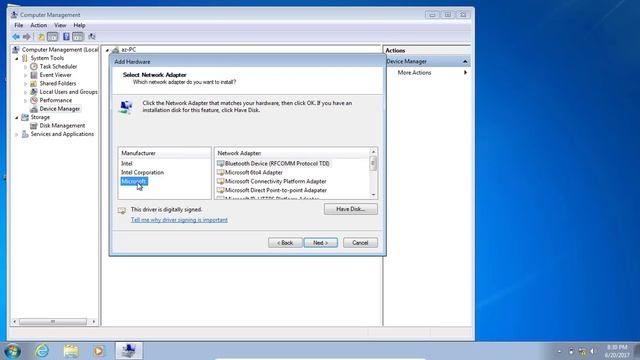
Task: Select Bluetooth Device (RFCOMM Protocol TDI) adapter
Action: click(277, 163)
